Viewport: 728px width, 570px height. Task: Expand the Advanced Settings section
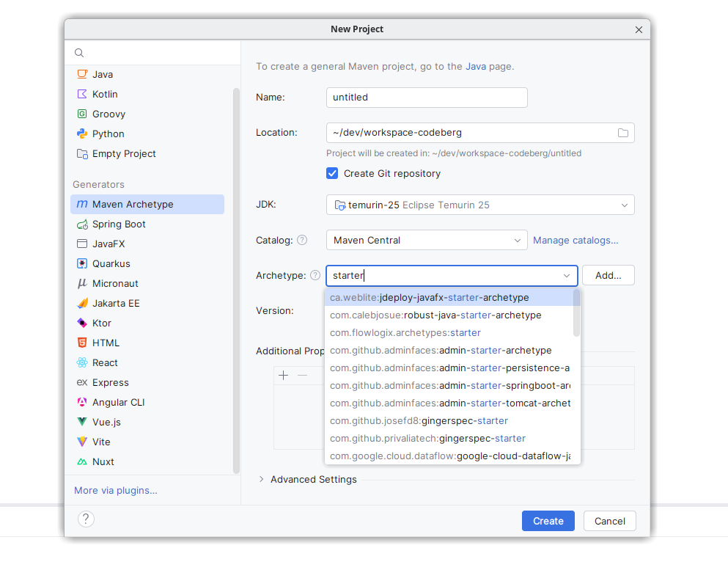[x=262, y=480]
